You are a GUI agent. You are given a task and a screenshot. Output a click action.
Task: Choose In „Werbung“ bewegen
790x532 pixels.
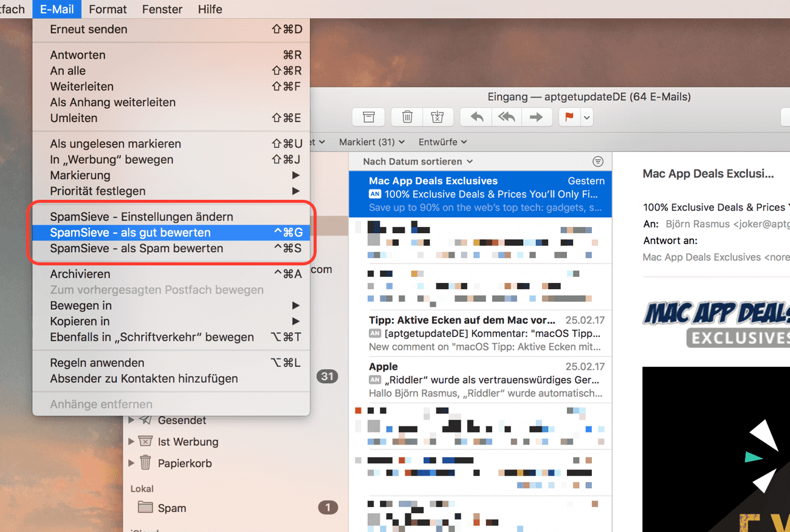[171, 160]
